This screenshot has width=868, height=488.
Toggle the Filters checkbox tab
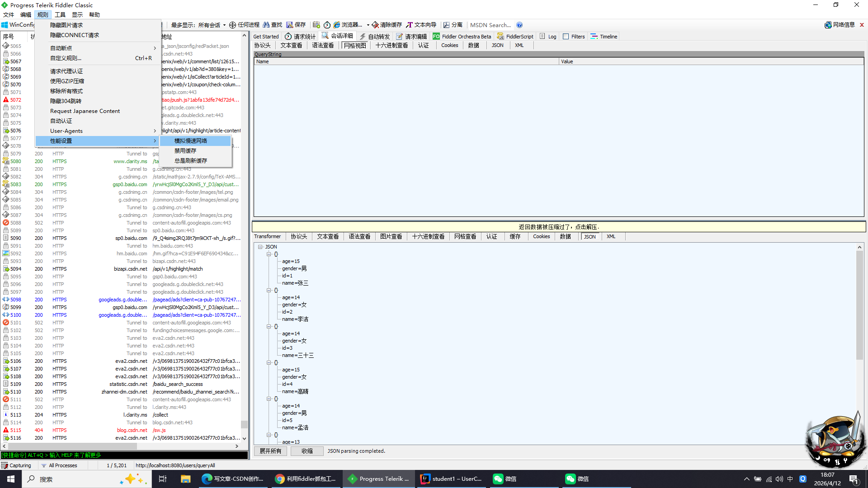coord(573,37)
